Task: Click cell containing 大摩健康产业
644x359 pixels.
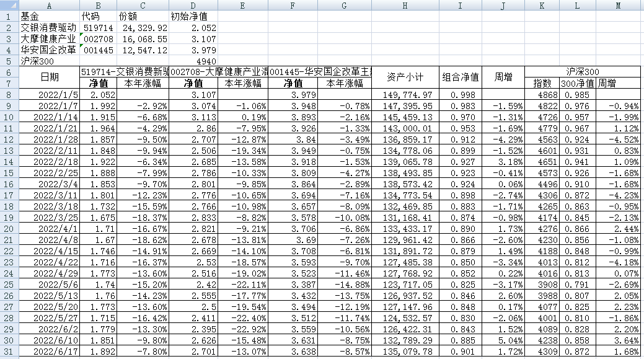Action: click(49, 38)
